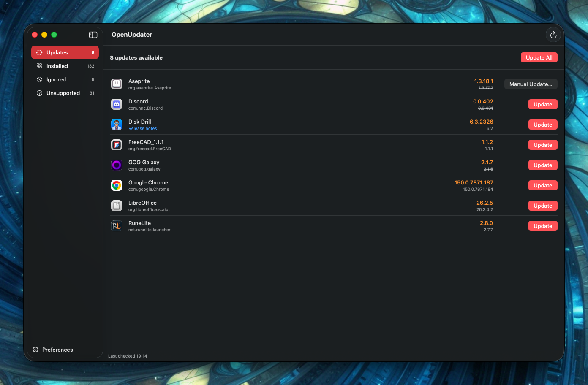Click the Last checked 19:14 status
The width and height of the screenshot is (588, 385).
click(x=128, y=356)
